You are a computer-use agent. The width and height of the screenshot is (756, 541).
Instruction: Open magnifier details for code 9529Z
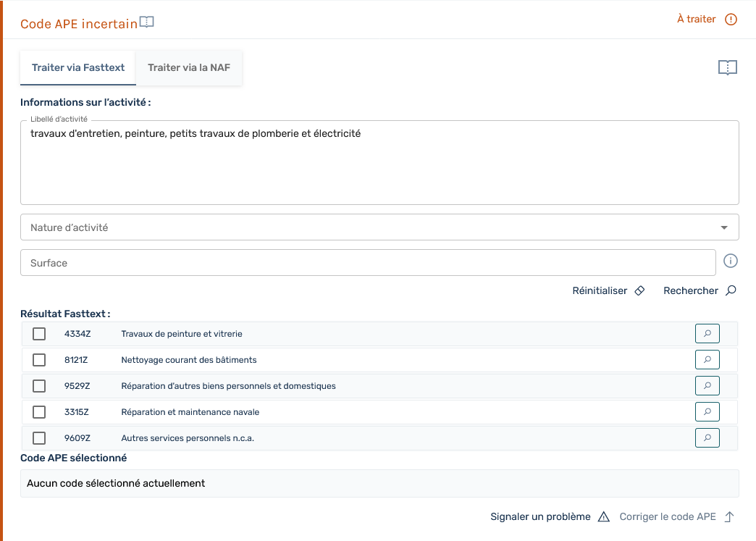[707, 386]
